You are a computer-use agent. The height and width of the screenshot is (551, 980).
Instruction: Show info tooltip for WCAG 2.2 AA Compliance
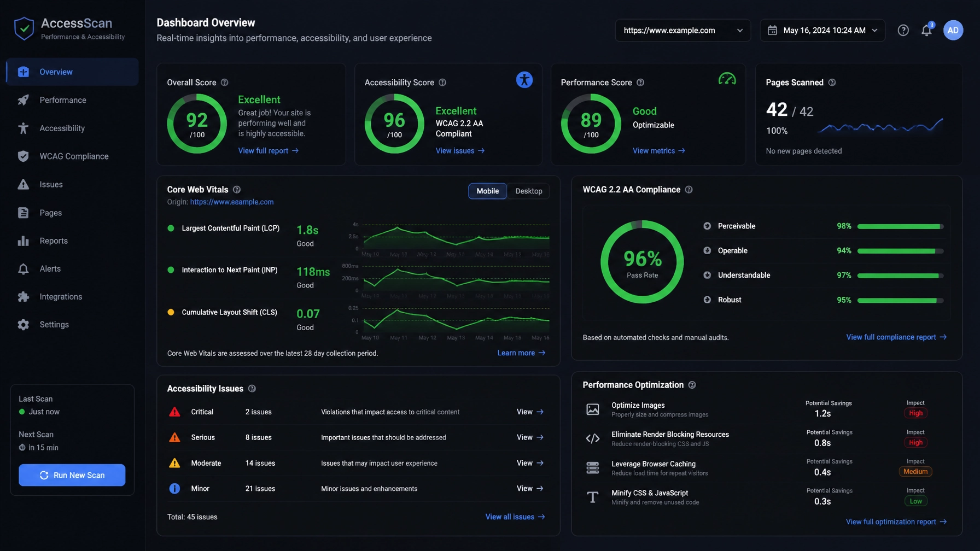click(x=689, y=190)
